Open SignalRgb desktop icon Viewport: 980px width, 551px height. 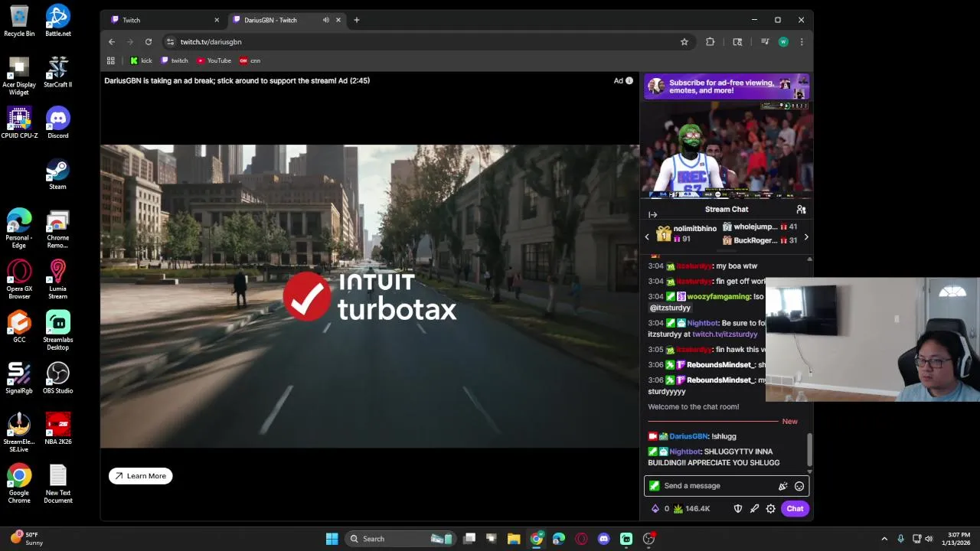click(19, 378)
